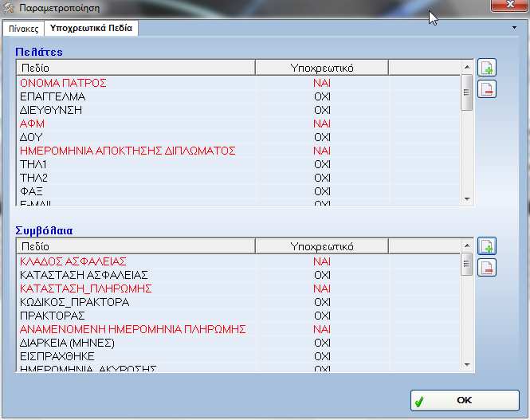Open the tab list dropdown arrow
This screenshot has height=420, width=530.
514,28
